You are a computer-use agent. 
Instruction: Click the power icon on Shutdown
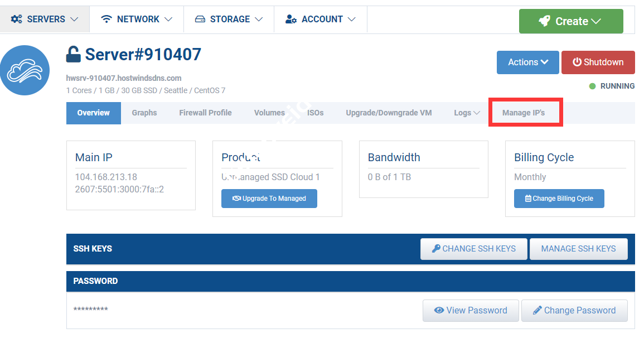[x=577, y=62]
